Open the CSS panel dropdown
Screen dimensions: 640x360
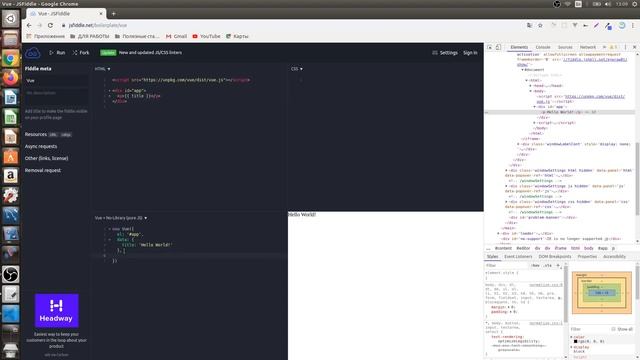pos(297,69)
